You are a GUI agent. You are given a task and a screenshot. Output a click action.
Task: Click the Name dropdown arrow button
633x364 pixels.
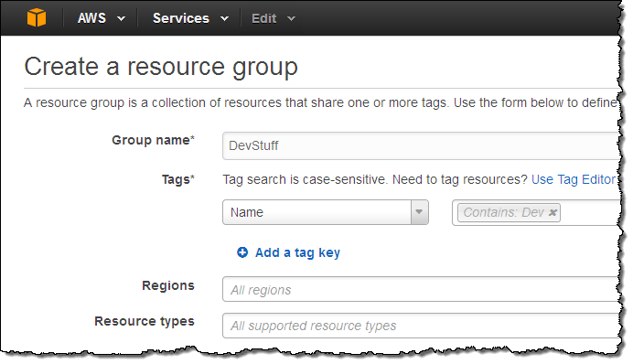click(420, 212)
